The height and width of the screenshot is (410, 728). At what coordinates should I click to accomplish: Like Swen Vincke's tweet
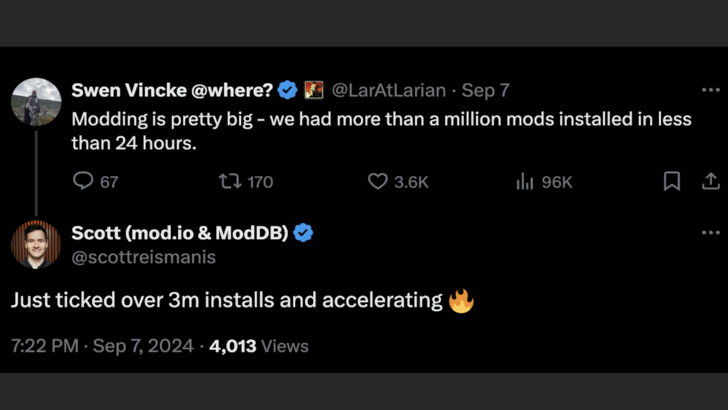click(x=377, y=181)
